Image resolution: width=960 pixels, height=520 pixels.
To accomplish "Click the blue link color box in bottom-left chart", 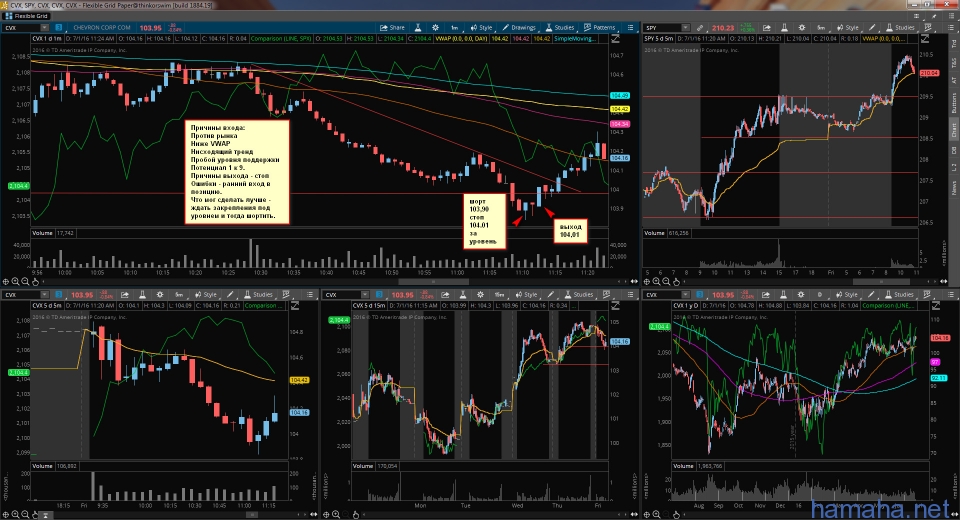I will tap(59, 295).
